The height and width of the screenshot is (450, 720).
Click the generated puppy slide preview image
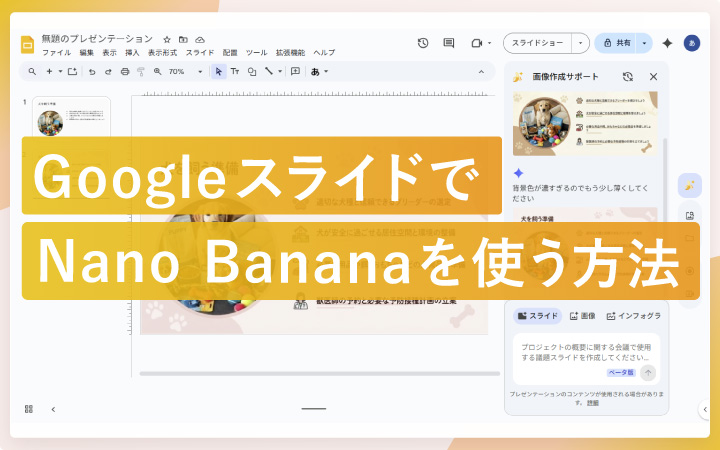pos(585,124)
